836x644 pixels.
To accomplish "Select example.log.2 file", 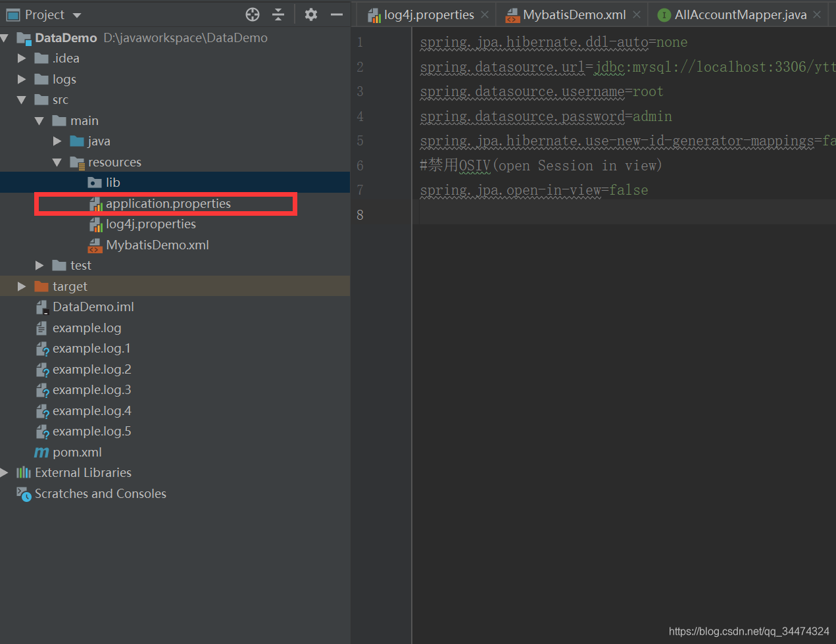I will pyautogui.click(x=92, y=369).
